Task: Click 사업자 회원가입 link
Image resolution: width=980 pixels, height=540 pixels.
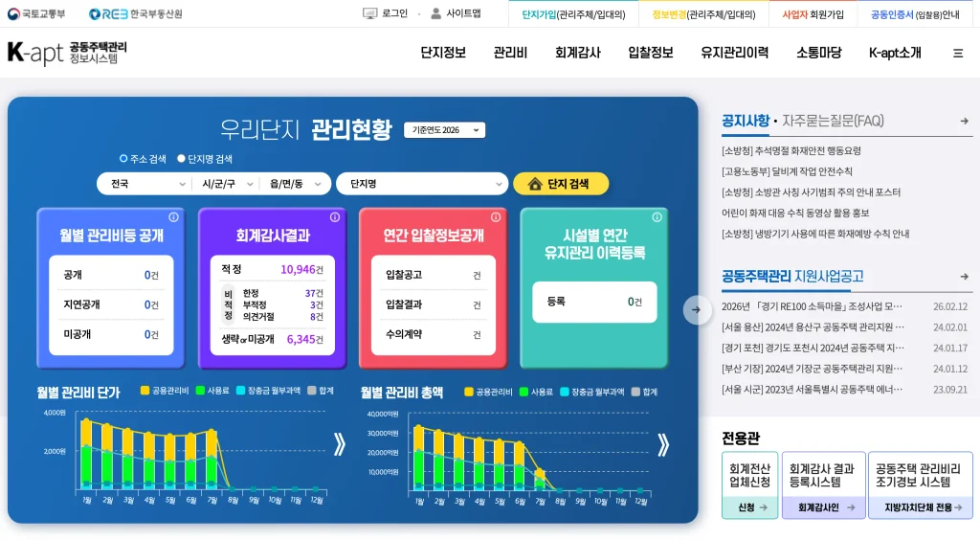Action: (813, 14)
